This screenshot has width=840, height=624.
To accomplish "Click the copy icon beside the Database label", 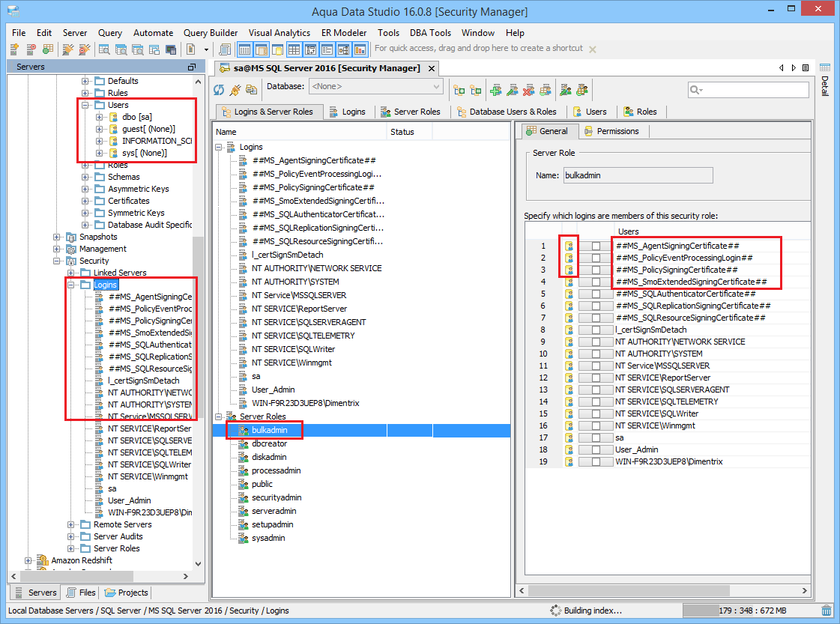I will (x=251, y=90).
